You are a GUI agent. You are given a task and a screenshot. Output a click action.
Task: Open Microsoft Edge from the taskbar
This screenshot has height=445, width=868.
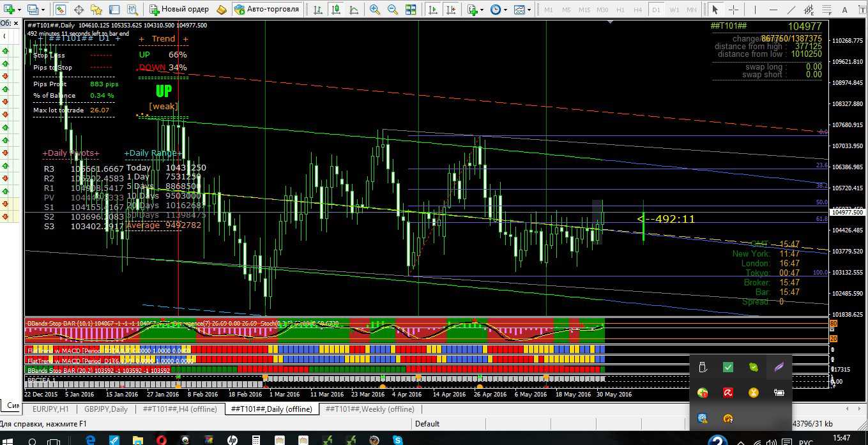pos(90,440)
